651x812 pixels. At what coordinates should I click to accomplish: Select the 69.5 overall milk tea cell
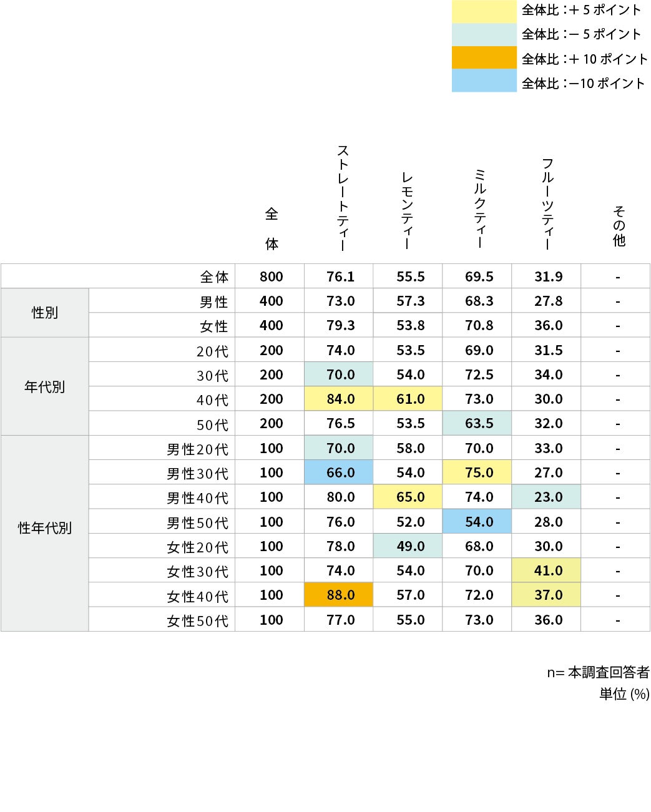[x=477, y=276]
